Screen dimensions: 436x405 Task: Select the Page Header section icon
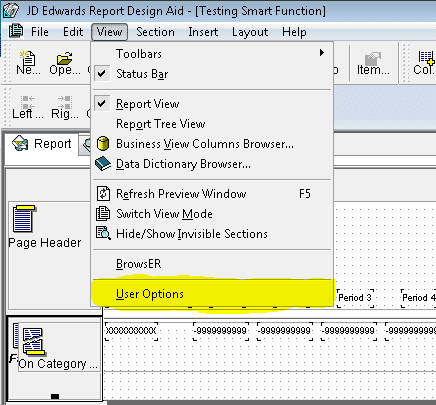24,219
